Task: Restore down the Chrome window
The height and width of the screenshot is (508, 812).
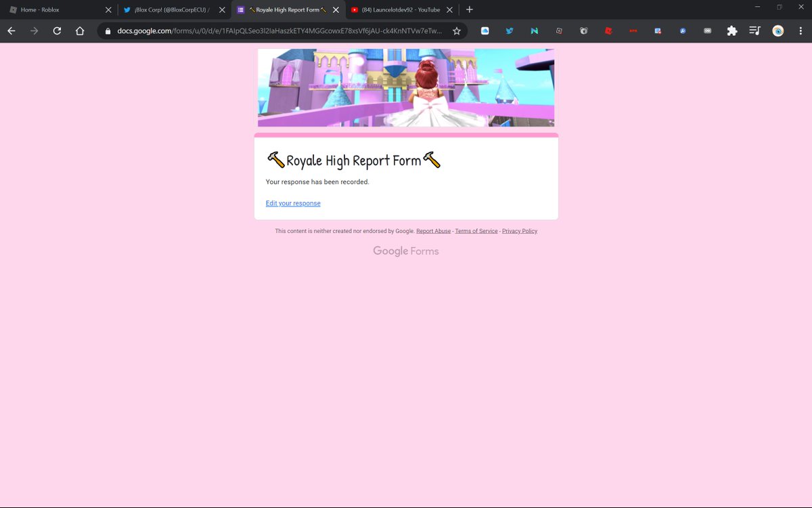Action: 780,7
